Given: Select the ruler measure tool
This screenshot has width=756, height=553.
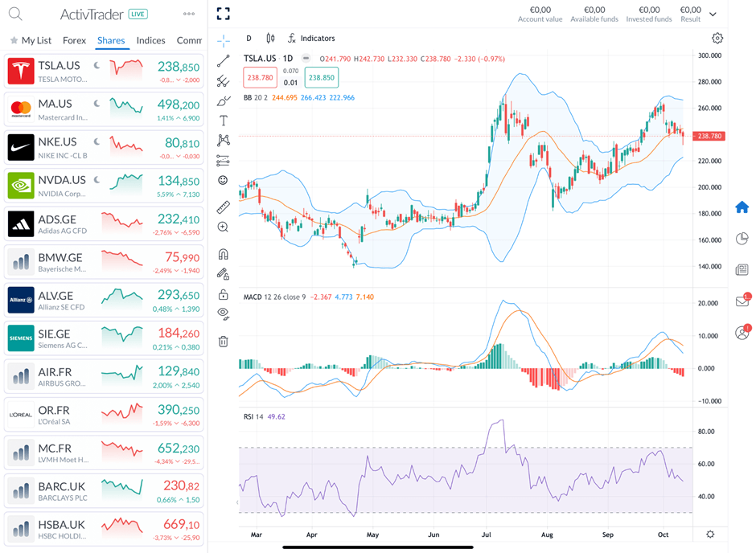Looking at the screenshot, I should point(224,207).
